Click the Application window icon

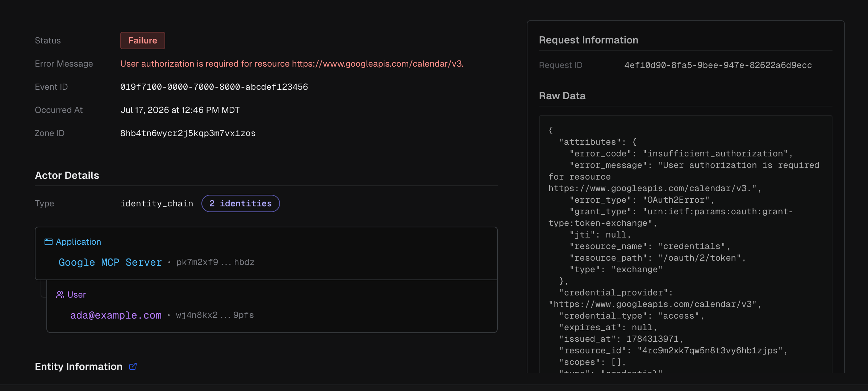49,242
